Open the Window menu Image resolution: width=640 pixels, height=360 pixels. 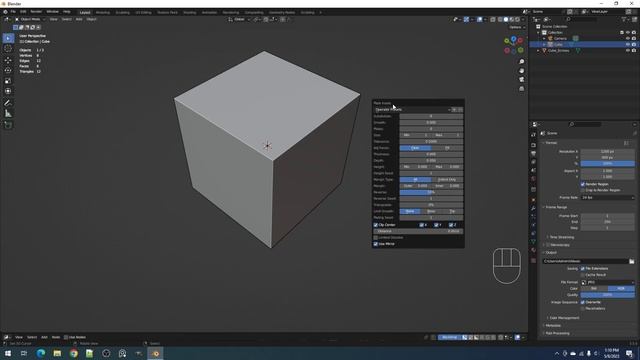point(52,12)
